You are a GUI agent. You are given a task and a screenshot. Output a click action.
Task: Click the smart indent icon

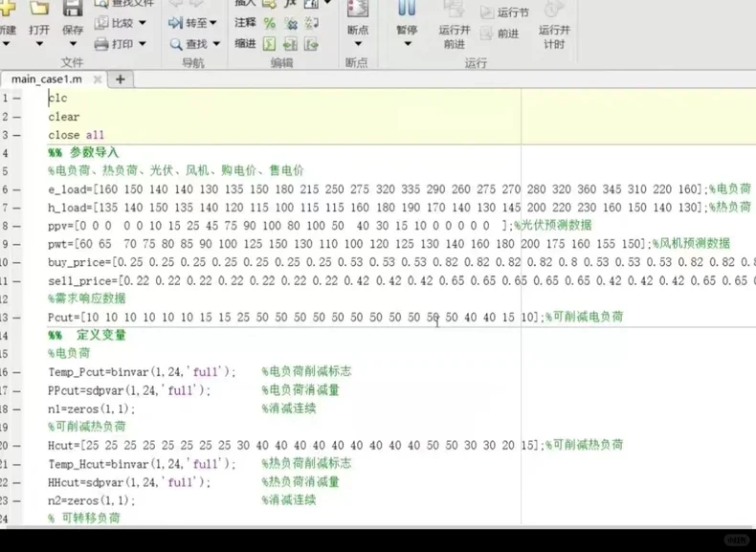point(270,44)
